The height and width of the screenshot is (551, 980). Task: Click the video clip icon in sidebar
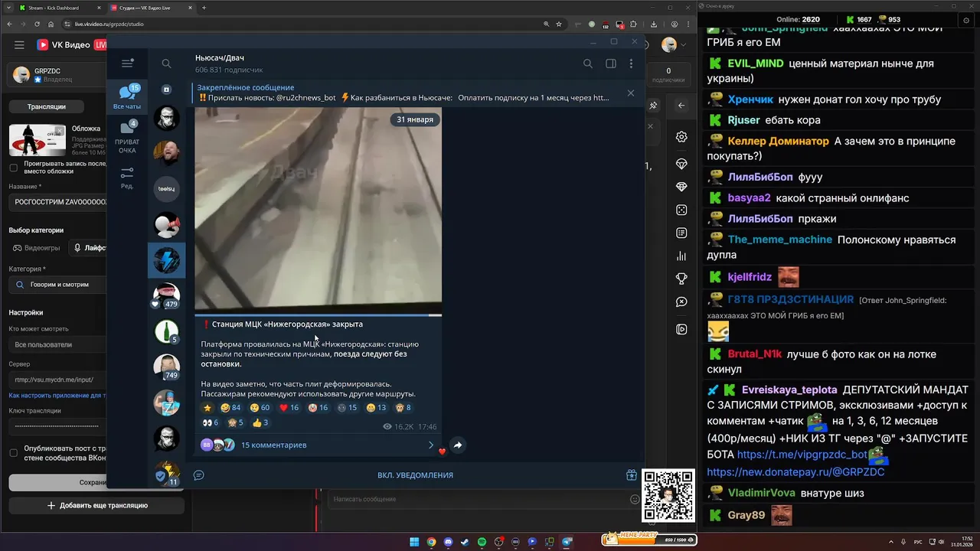[681, 329]
